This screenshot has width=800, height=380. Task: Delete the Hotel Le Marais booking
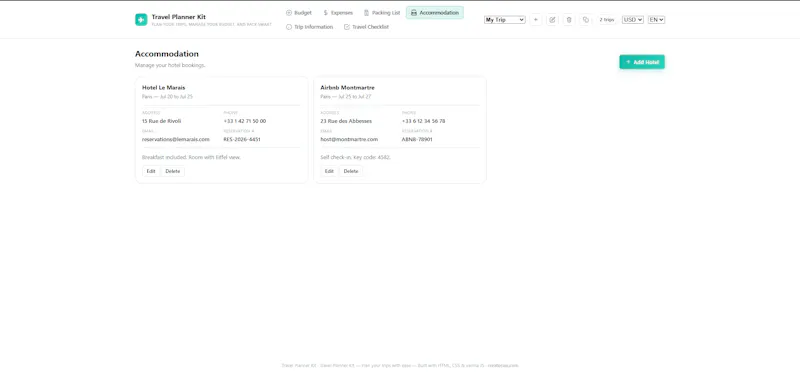point(173,171)
